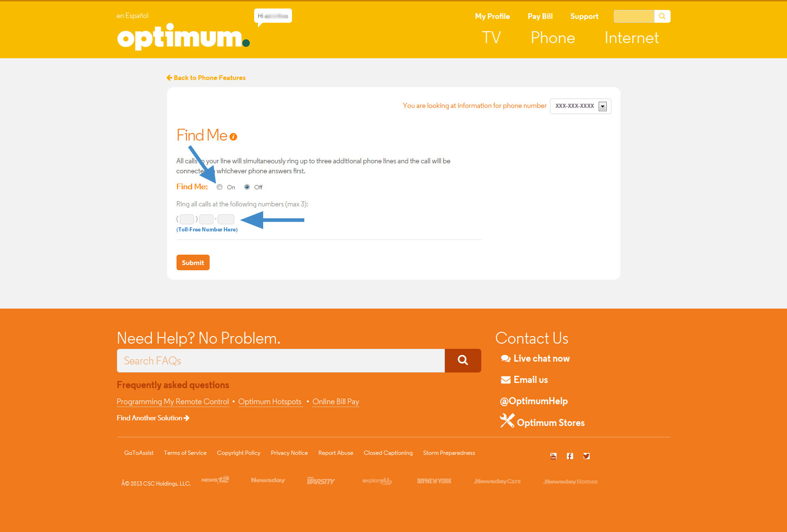787x532 pixels.
Task: Open the Facebook social icon
Action: [x=570, y=456]
